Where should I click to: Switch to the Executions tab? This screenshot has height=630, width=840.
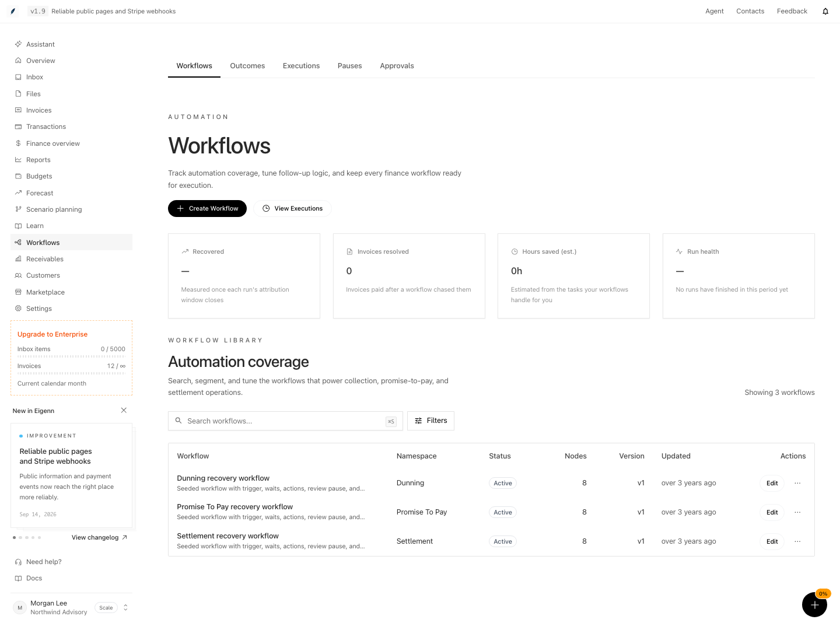pos(301,66)
